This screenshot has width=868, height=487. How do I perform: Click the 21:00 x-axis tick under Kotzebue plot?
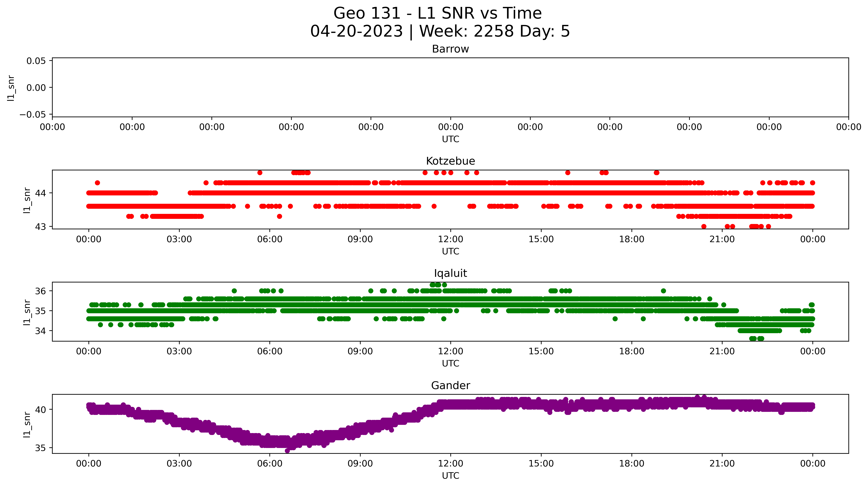point(722,239)
